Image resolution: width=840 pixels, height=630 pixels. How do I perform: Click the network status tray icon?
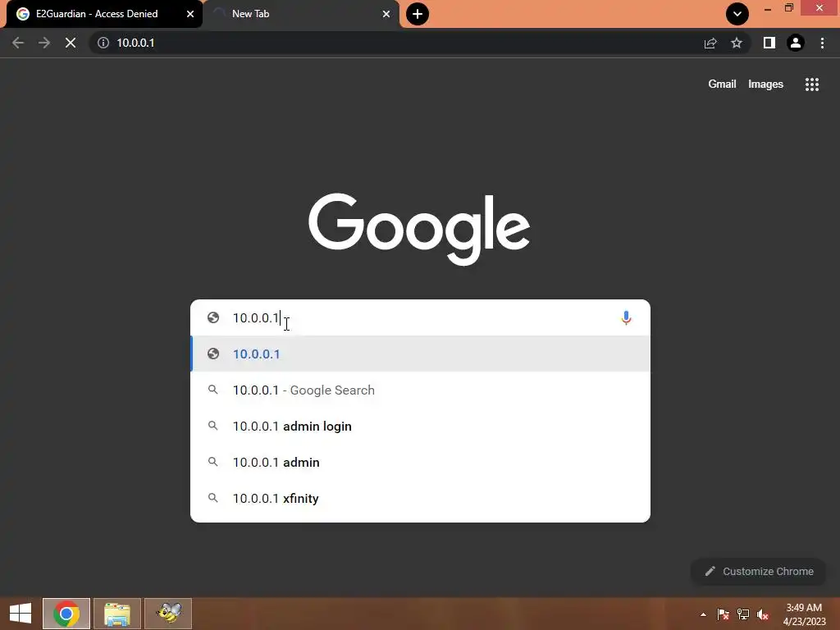[743, 614]
